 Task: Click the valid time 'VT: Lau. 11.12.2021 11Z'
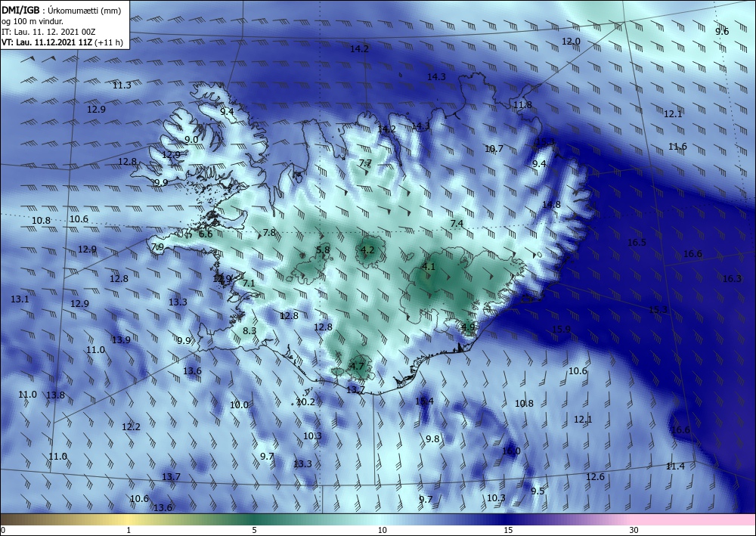click(47, 42)
